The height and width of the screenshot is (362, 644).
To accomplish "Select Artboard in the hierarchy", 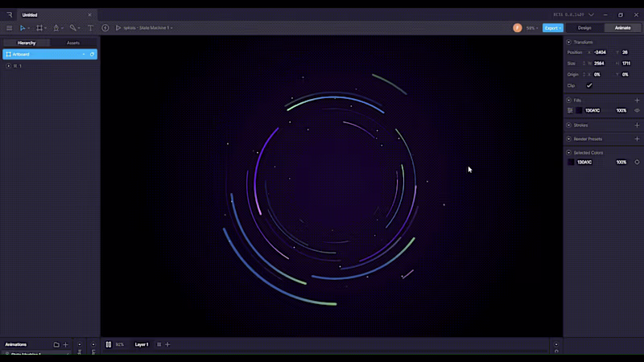I will click(50, 54).
